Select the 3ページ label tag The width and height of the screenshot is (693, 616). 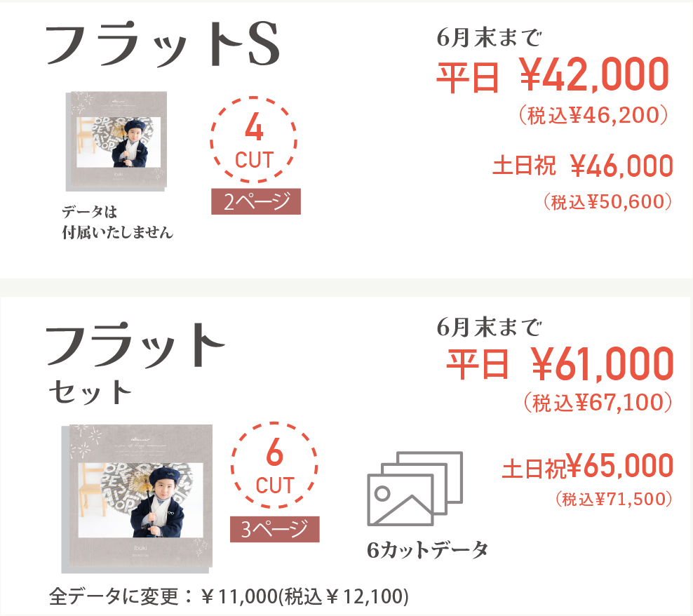coord(275,530)
